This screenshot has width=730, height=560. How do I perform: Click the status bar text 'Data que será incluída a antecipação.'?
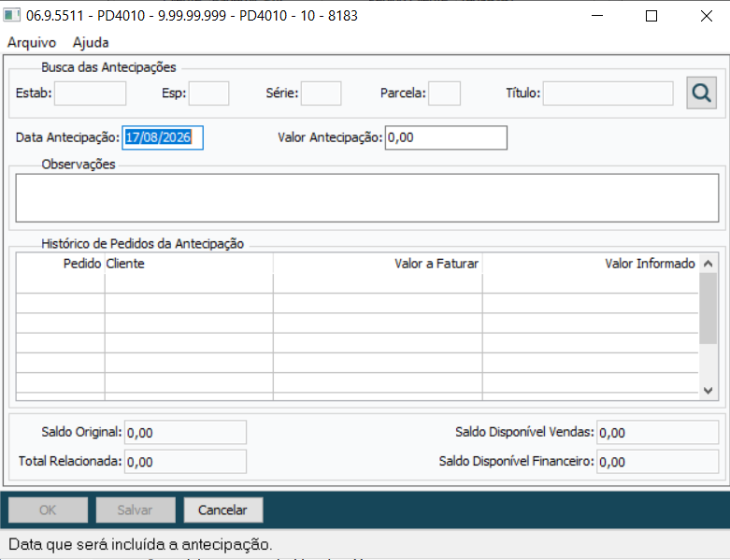point(140,544)
